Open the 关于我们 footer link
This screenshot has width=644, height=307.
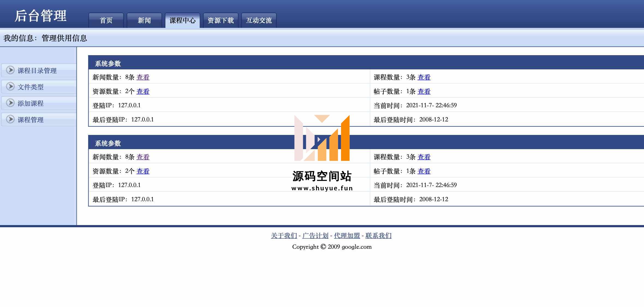[284, 235]
